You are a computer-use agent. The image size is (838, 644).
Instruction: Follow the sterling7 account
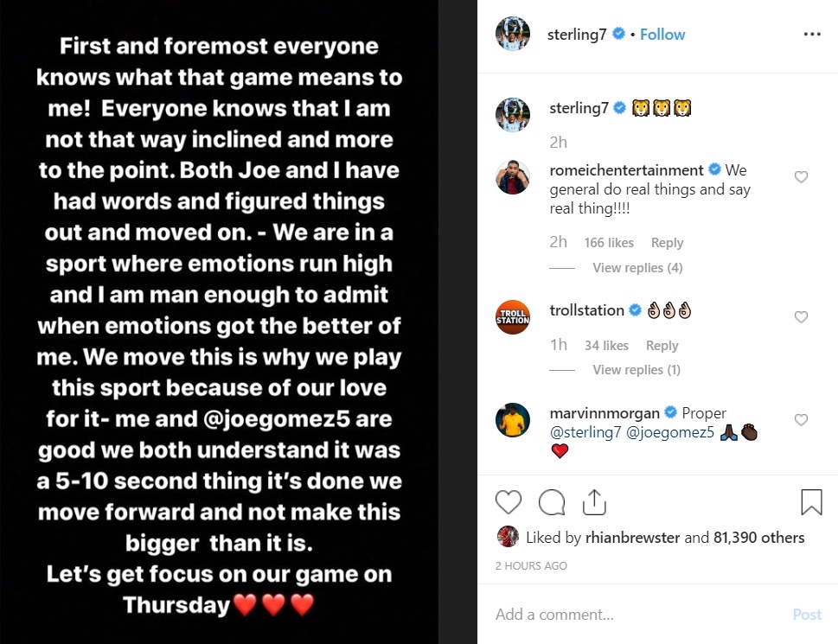click(x=662, y=35)
